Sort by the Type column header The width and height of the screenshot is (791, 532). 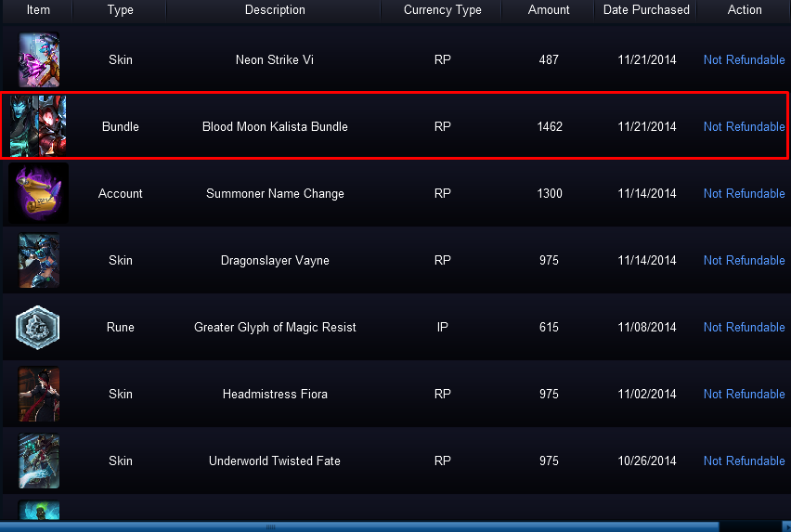pos(120,9)
